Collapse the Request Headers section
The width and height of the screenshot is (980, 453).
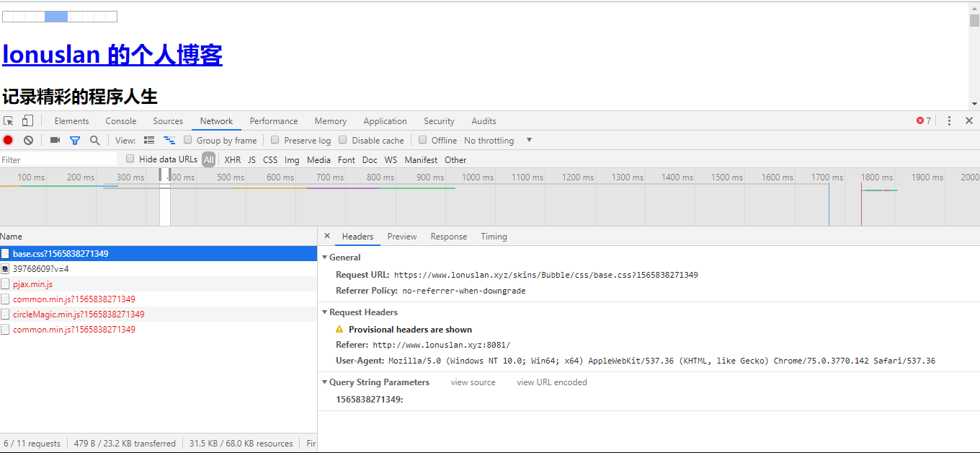[325, 312]
